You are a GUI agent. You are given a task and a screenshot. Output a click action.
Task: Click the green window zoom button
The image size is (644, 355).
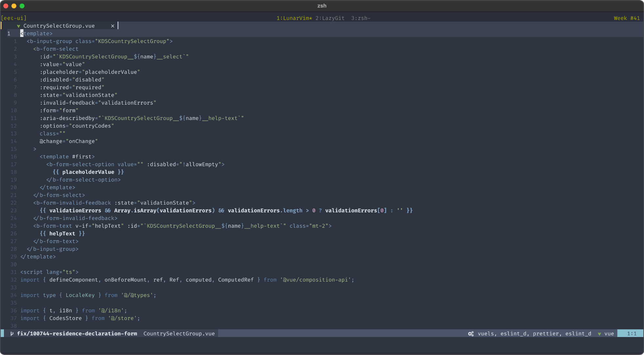click(22, 6)
